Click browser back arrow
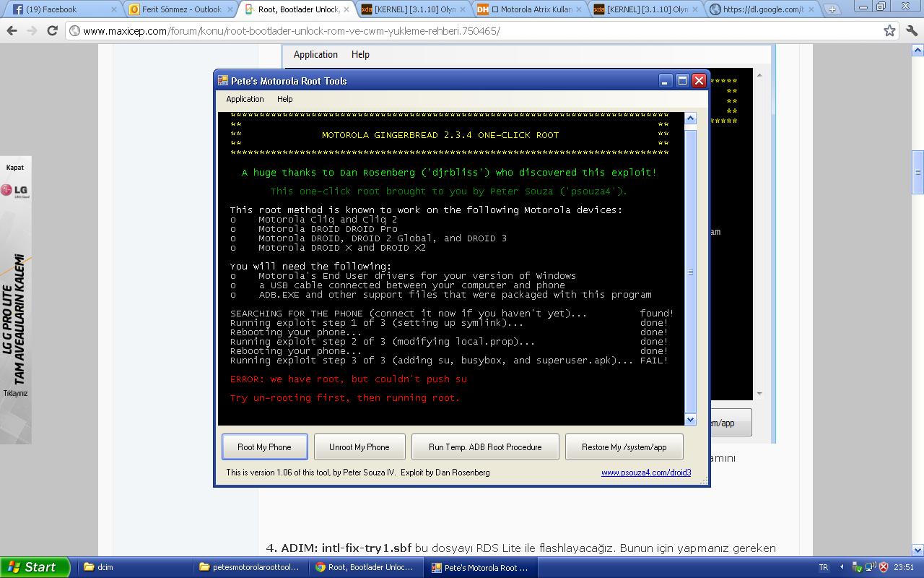The height and width of the screenshot is (578, 924). pos(12,31)
